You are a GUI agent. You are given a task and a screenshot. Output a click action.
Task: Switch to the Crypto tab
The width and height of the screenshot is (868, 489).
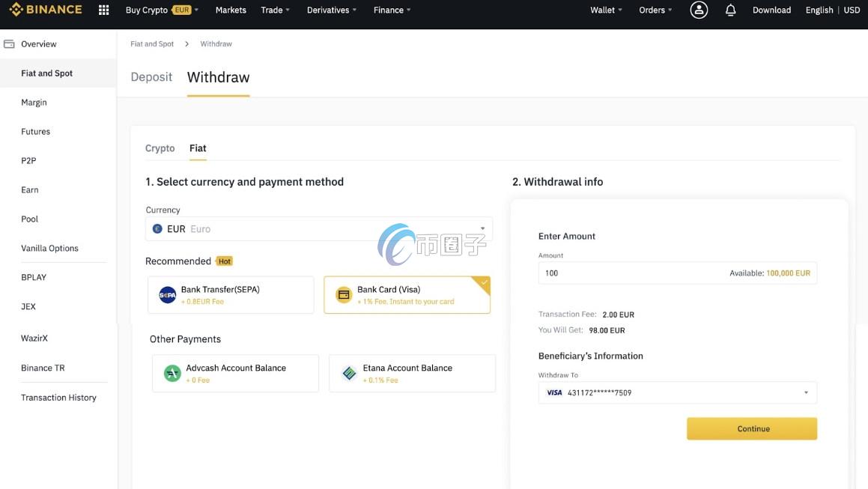click(160, 148)
